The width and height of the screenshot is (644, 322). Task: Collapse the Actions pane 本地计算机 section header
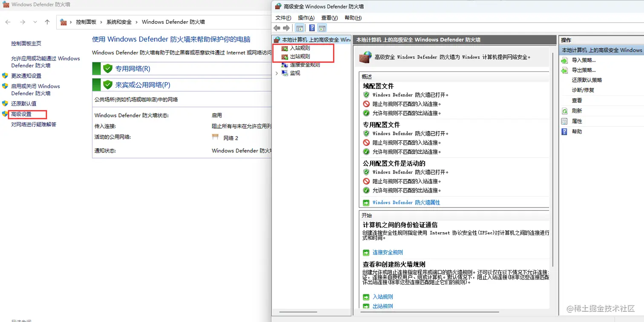tap(601, 50)
